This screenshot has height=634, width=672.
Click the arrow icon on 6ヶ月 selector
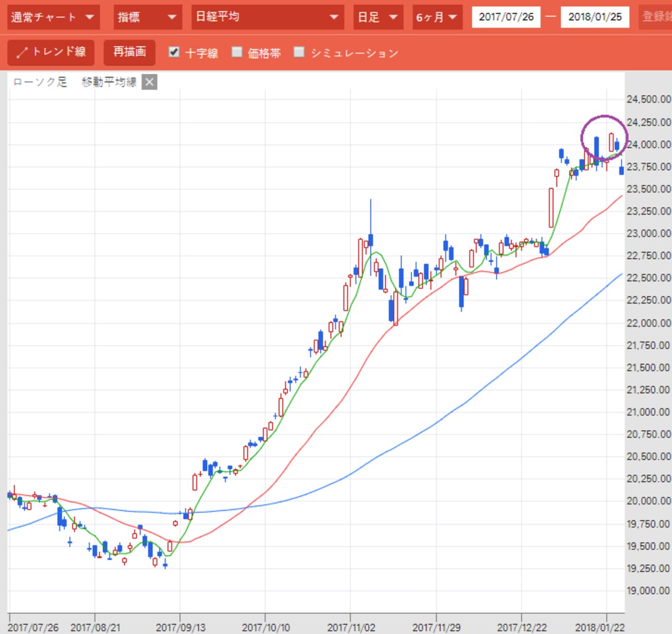point(452,17)
